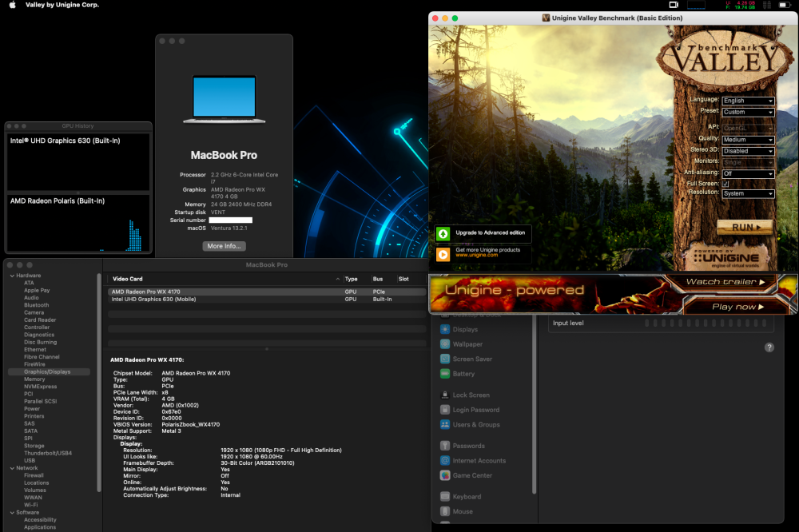Select the Wallpaper icon in sidebar
The width and height of the screenshot is (799, 532).
(445, 344)
